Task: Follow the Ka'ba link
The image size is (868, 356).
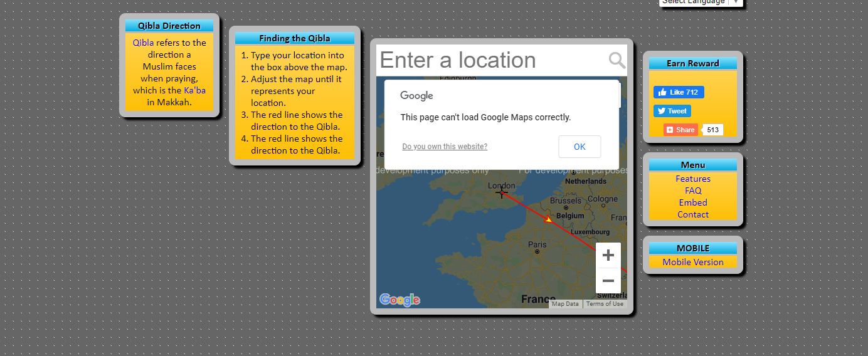Action: pos(194,90)
